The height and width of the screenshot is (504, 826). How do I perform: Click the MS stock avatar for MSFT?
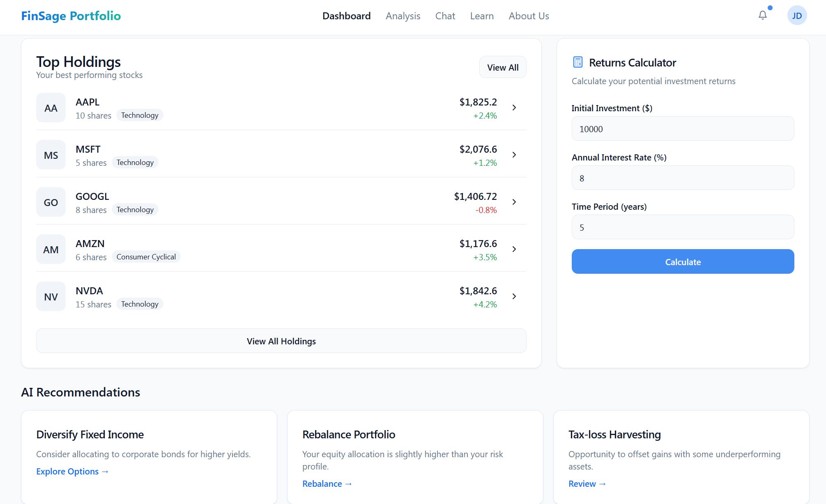51,155
